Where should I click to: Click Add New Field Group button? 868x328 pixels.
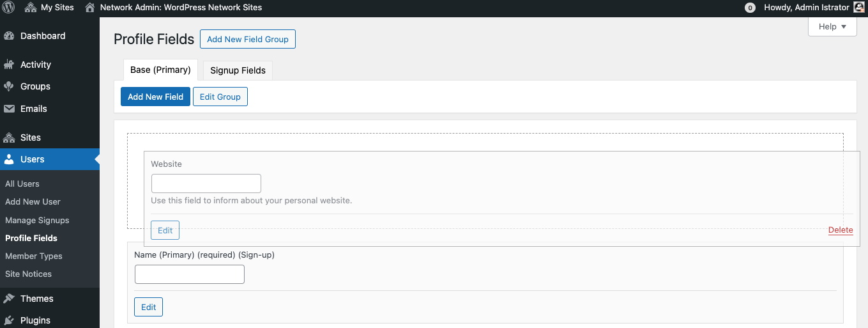[248, 39]
